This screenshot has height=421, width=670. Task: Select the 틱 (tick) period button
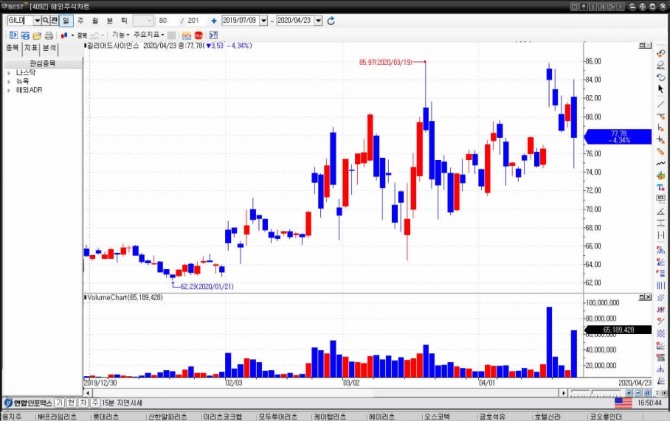124,21
